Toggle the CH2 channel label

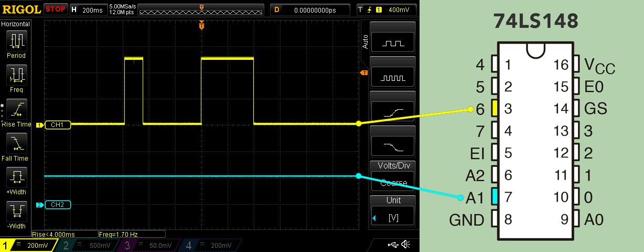(57, 205)
